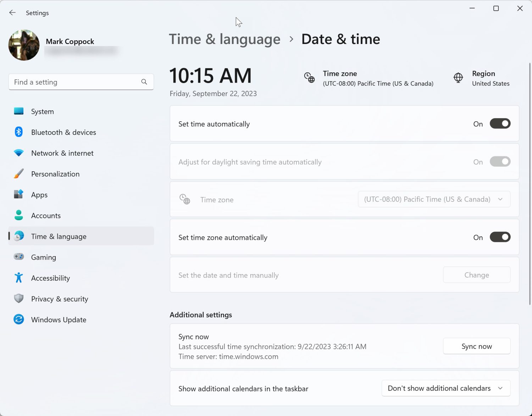This screenshot has height=416, width=532.
Task: Maximize the Settings window
Action: pyautogui.click(x=496, y=8)
